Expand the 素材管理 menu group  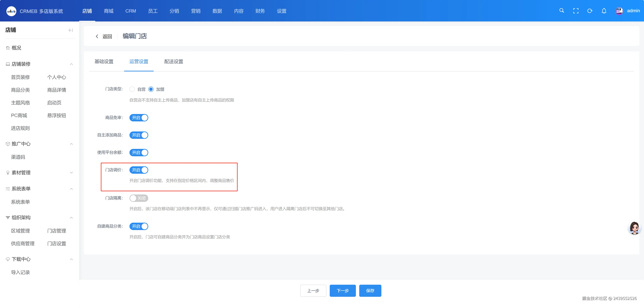point(71,173)
